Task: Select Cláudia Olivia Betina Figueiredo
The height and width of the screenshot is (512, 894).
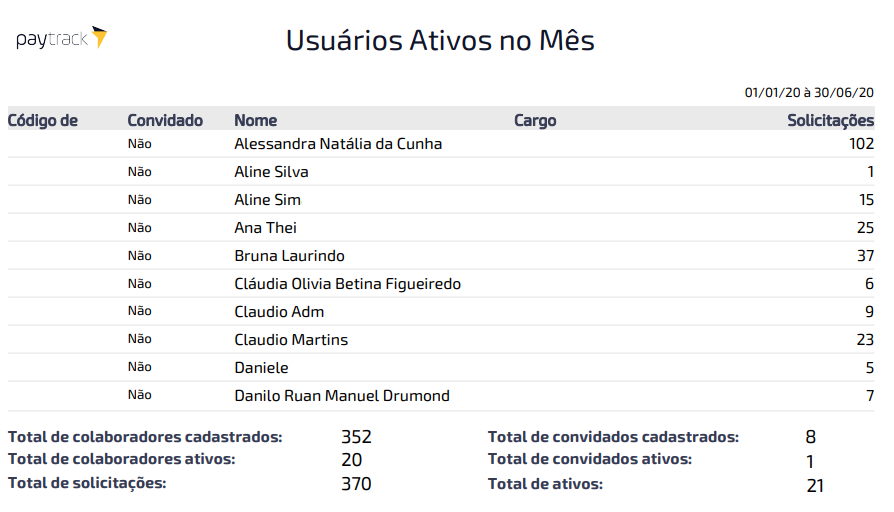Action: coord(347,283)
